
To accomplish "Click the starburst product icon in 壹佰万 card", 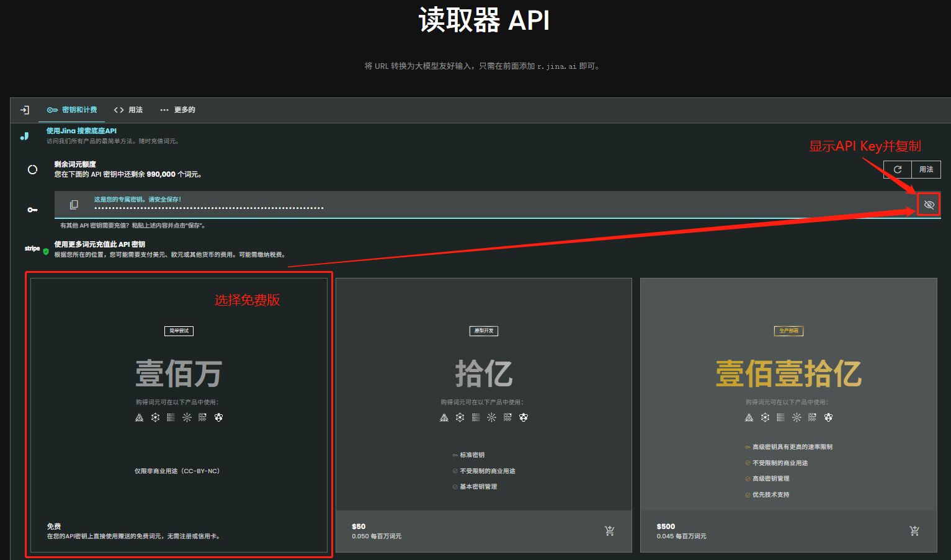I will tap(187, 417).
